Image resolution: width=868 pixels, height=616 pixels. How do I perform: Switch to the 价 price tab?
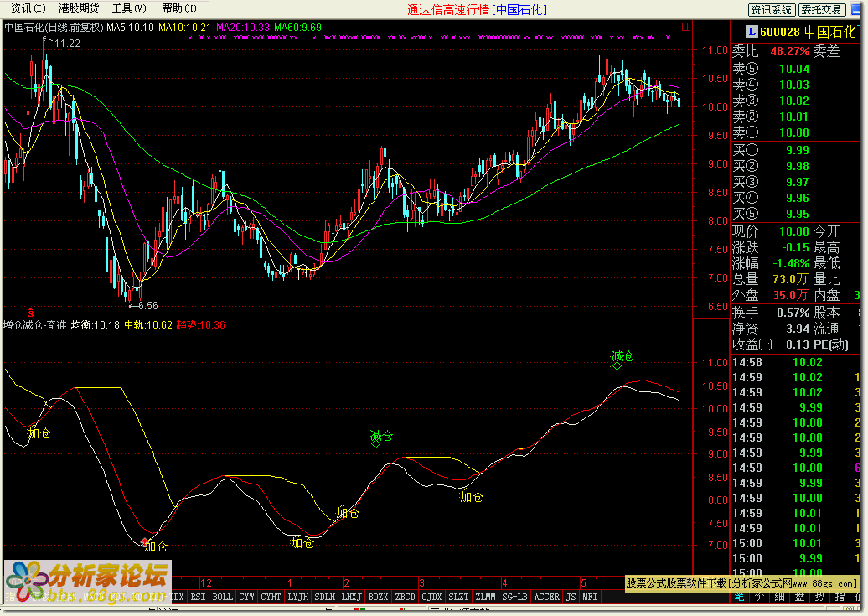tap(759, 597)
